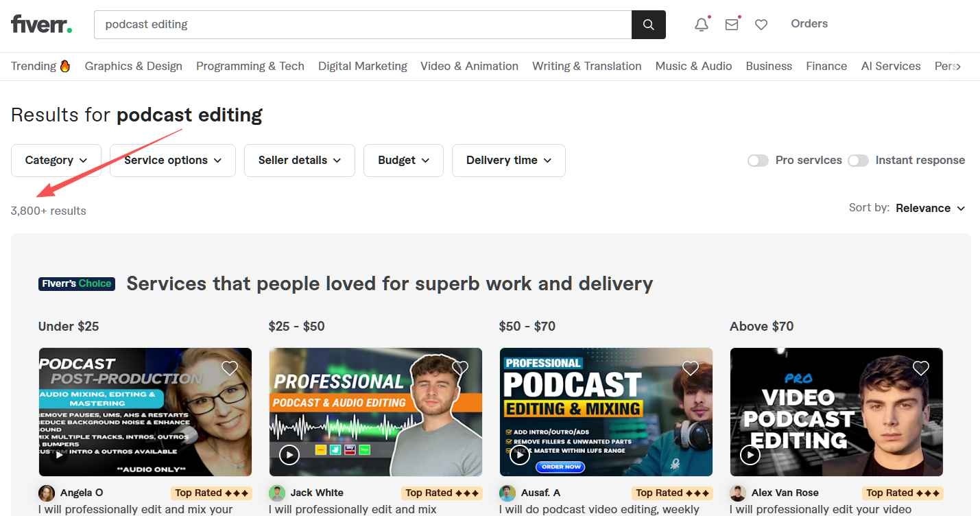Open Digital Marketing category
This screenshot has height=516, width=980.
(x=363, y=66)
